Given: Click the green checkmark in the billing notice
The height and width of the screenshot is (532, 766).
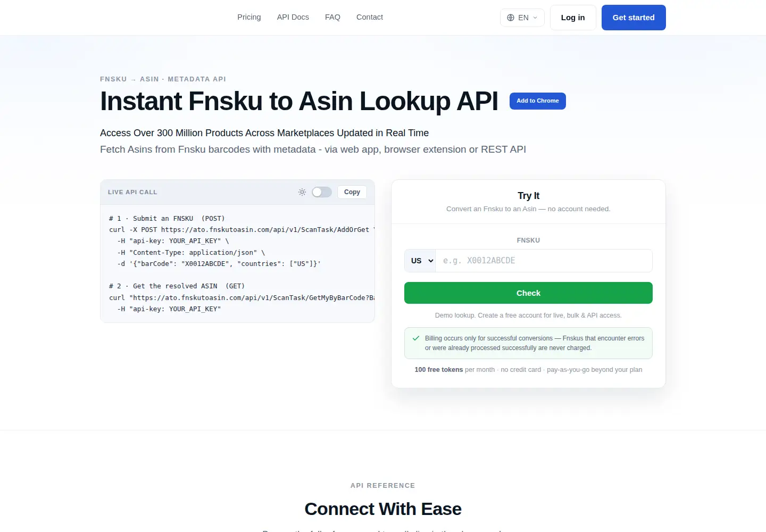Looking at the screenshot, I should point(416,338).
